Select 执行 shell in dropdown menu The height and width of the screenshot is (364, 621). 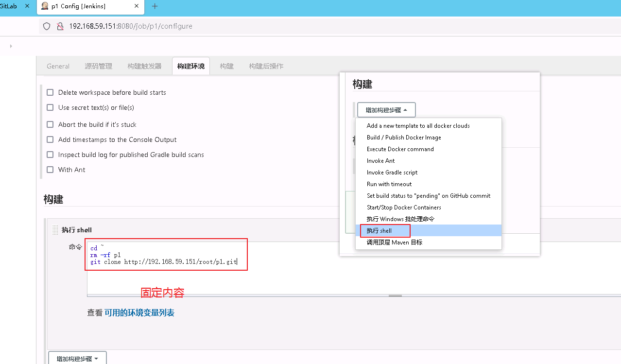429,231
